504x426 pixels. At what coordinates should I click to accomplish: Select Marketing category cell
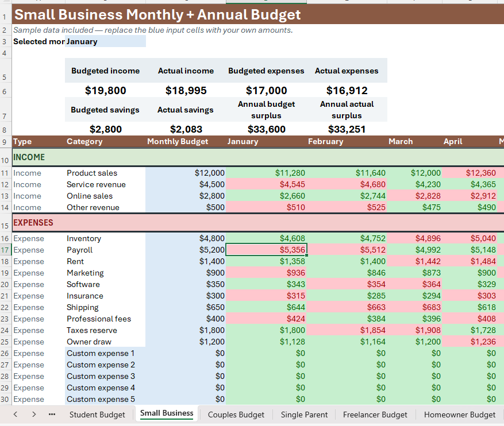[105, 273]
